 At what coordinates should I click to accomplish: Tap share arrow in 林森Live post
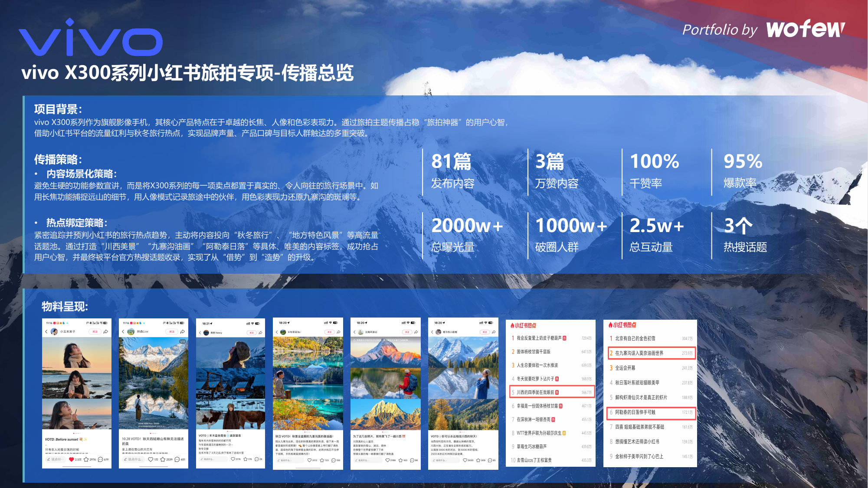[x=183, y=331]
